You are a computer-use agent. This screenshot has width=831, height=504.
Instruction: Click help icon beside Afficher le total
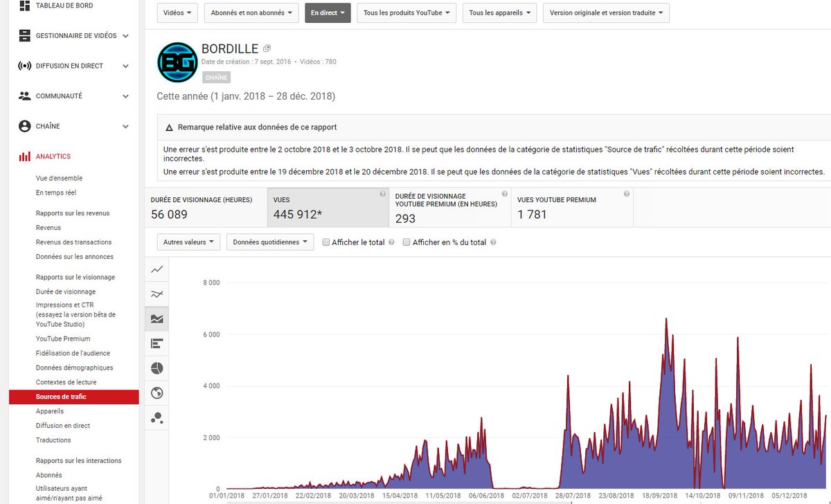click(x=391, y=242)
